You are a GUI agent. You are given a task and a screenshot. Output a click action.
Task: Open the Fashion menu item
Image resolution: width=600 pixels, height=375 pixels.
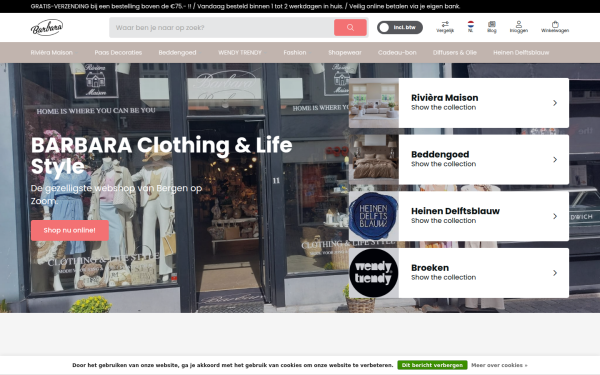tap(295, 53)
